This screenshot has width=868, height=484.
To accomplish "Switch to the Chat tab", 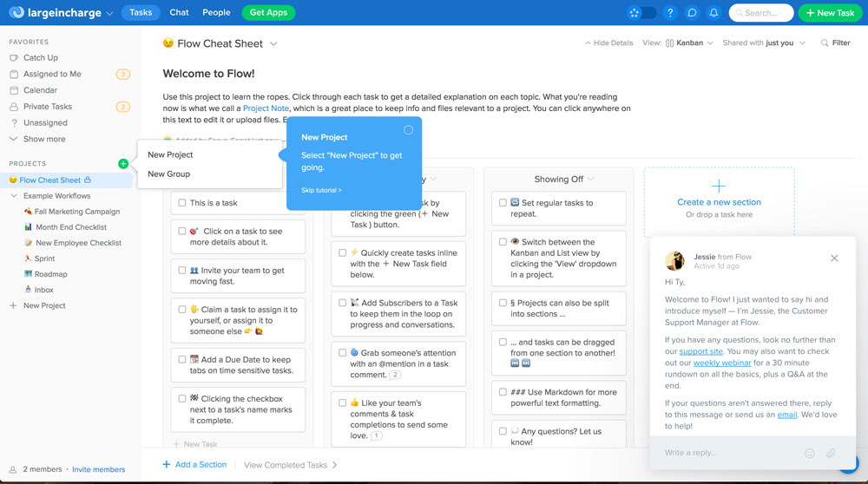I will [179, 12].
